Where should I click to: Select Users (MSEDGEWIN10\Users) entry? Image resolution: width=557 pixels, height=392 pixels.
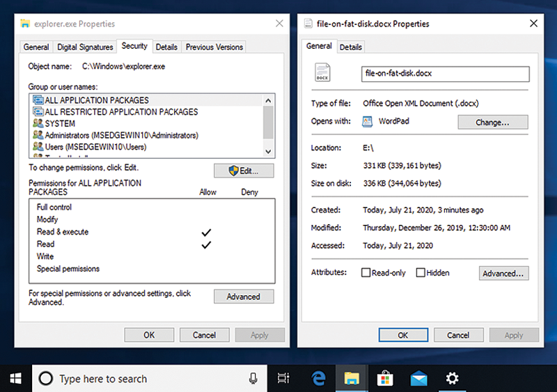(x=146, y=146)
